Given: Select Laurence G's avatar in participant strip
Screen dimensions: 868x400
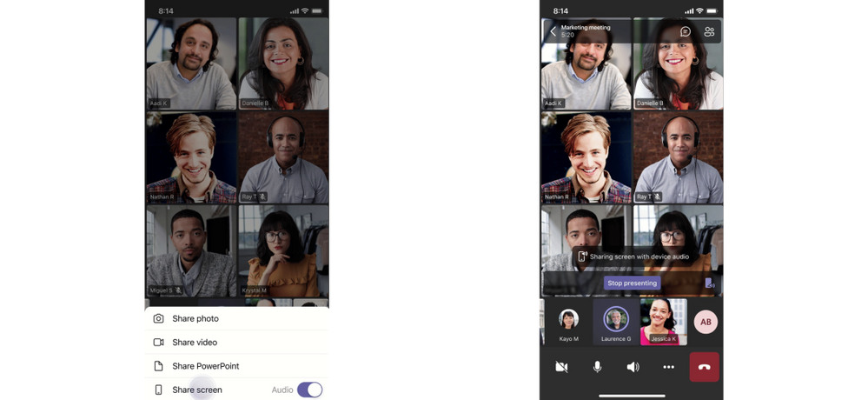Looking at the screenshot, I should pyautogui.click(x=616, y=320).
